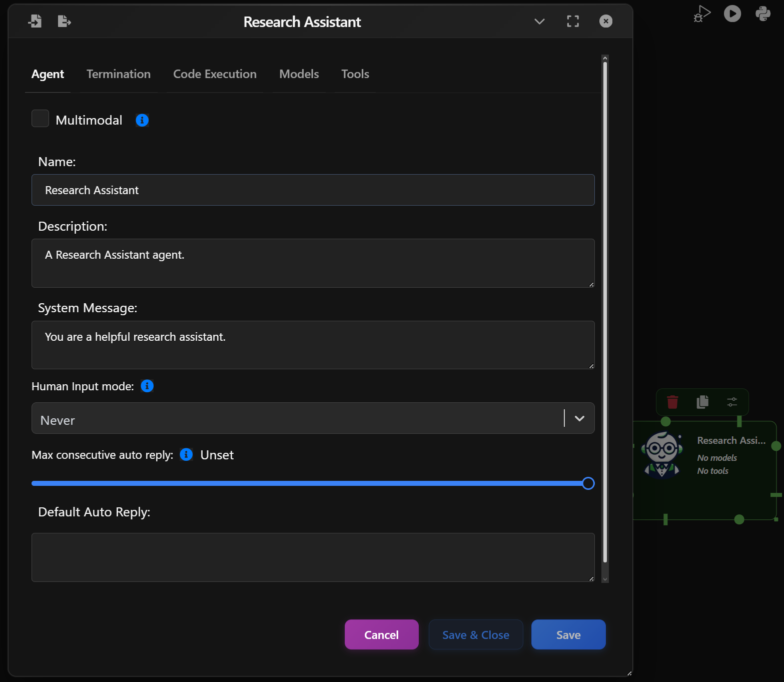Select the debug run icon
Viewport: 784px width, 682px height.
tap(701, 14)
